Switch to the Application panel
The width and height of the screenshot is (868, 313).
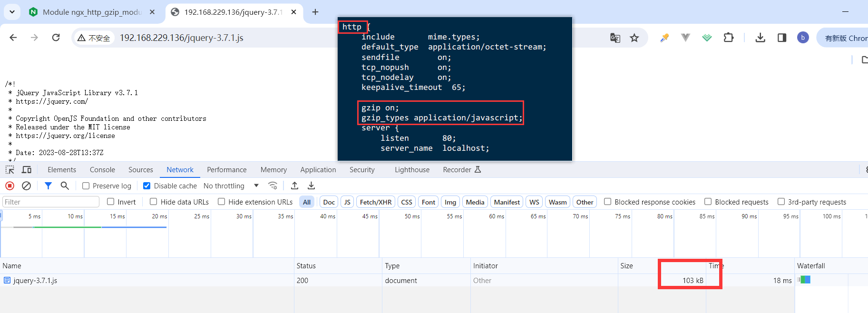318,170
